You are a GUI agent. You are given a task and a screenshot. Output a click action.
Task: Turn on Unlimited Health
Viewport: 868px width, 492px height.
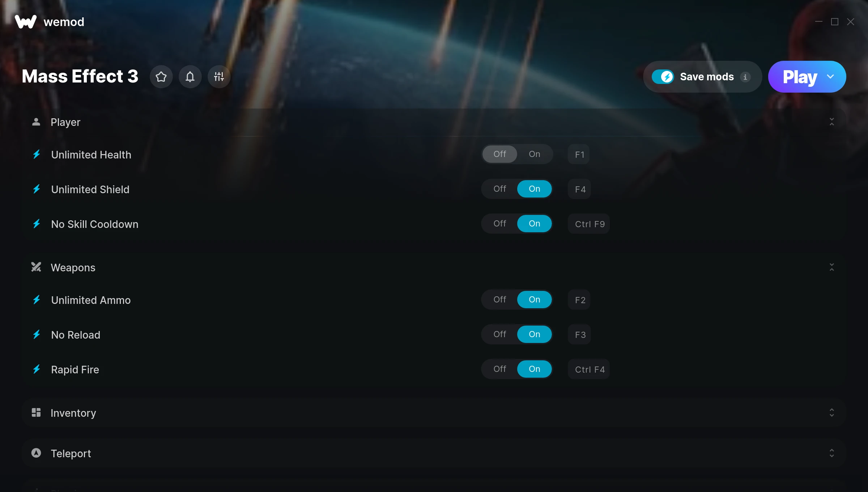tap(535, 154)
